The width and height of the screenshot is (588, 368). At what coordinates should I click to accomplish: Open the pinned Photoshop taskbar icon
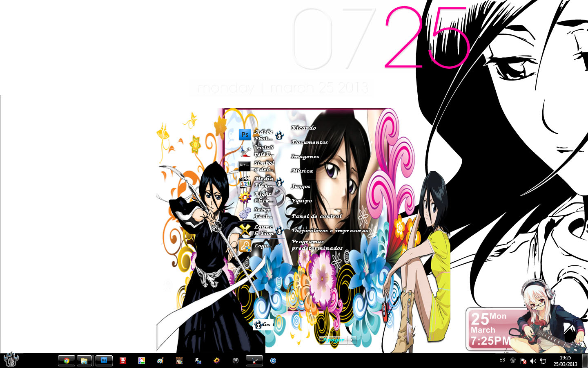pyautogui.click(x=104, y=361)
